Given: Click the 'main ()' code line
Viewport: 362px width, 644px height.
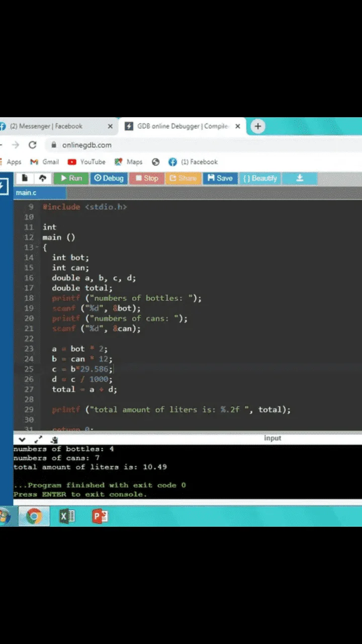Looking at the screenshot, I should [59, 237].
